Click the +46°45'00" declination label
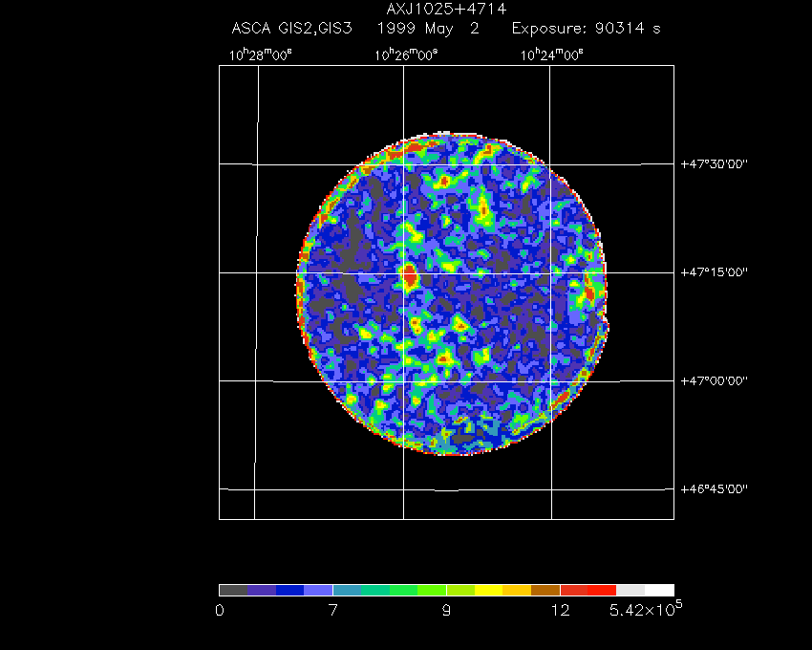The image size is (812, 650). coord(715,489)
